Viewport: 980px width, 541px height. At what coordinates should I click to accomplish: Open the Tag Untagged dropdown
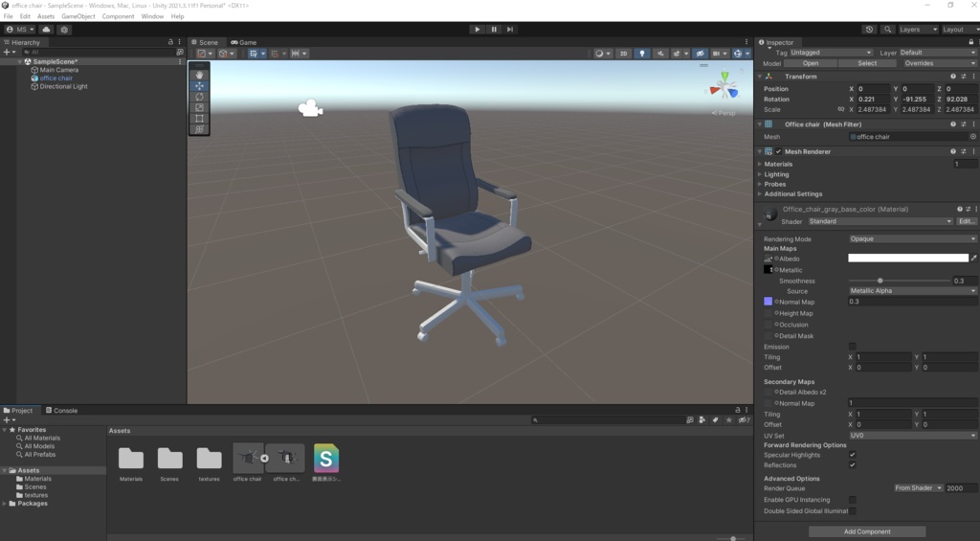tap(831, 53)
